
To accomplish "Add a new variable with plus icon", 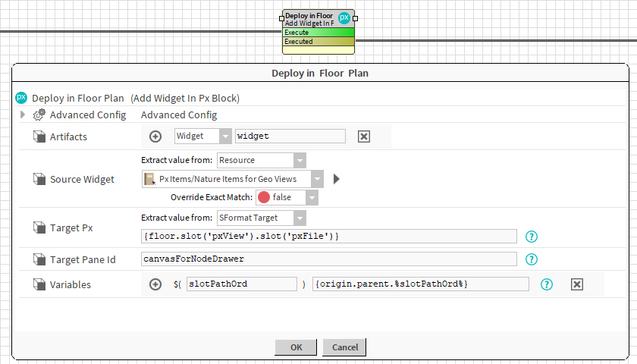I will (x=155, y=284).
